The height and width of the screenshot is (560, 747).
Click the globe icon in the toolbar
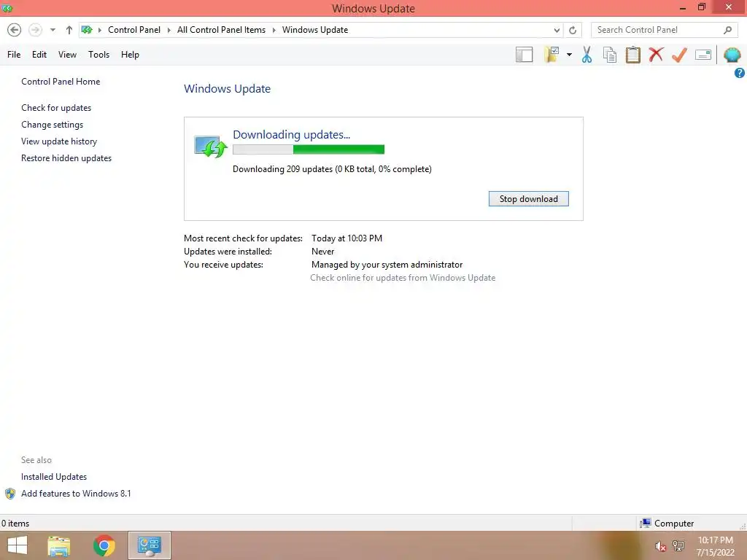(732, 55)
